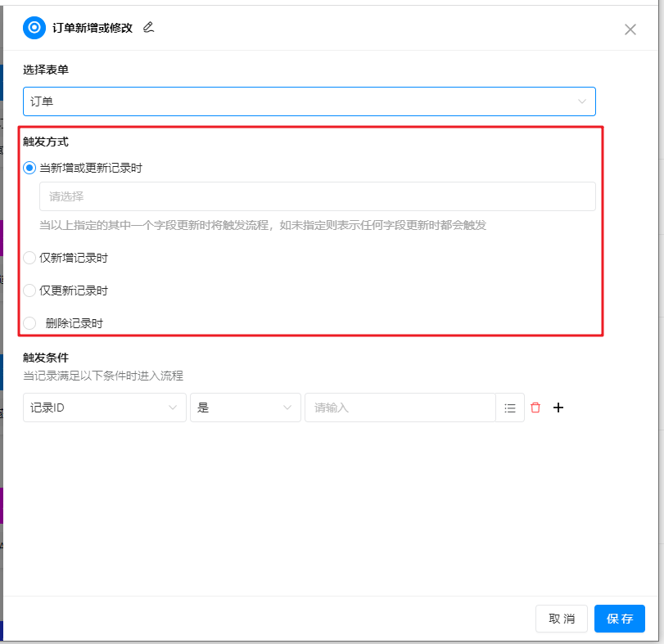Click the 触发条件 section heading
This screenshot has height=644, width=664.
tap(46, 358)
